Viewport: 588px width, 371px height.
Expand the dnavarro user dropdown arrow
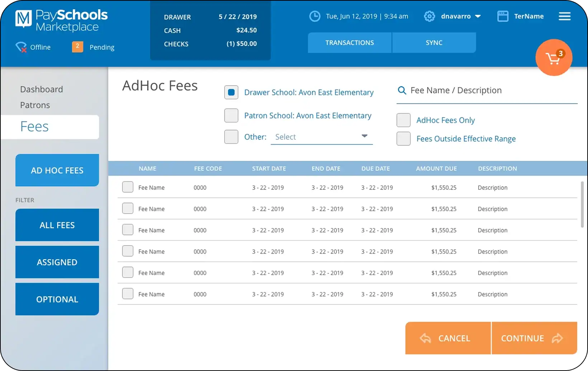pyautogui.click(x=478, y=16)
